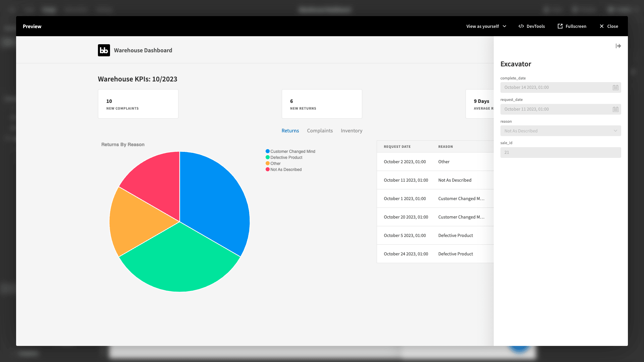Click the Excavator panel heading
644x362 pixels.
tap(516, 64)
